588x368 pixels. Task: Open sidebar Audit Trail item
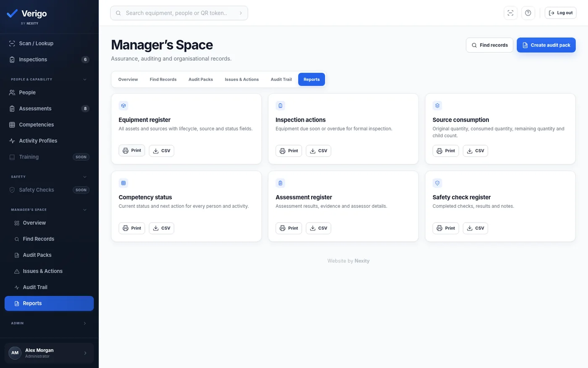(x=49, y=287)
